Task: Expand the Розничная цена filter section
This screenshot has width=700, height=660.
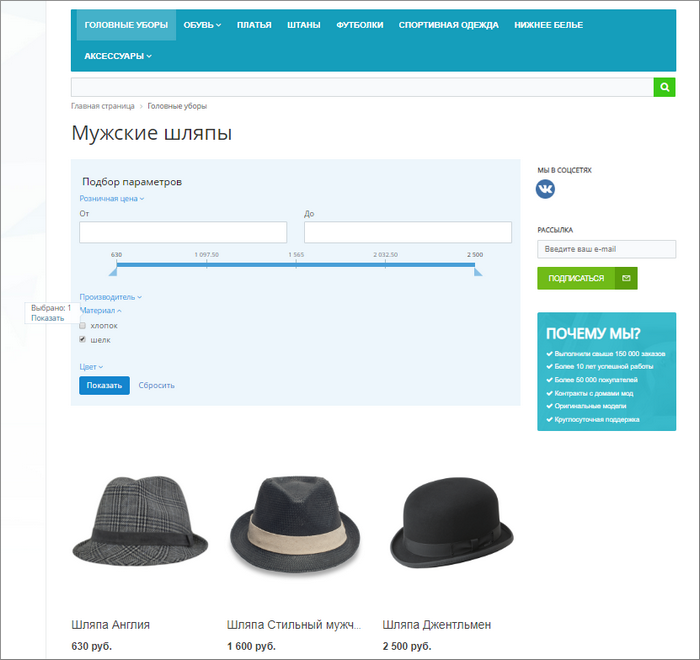Action: [112, 199]
